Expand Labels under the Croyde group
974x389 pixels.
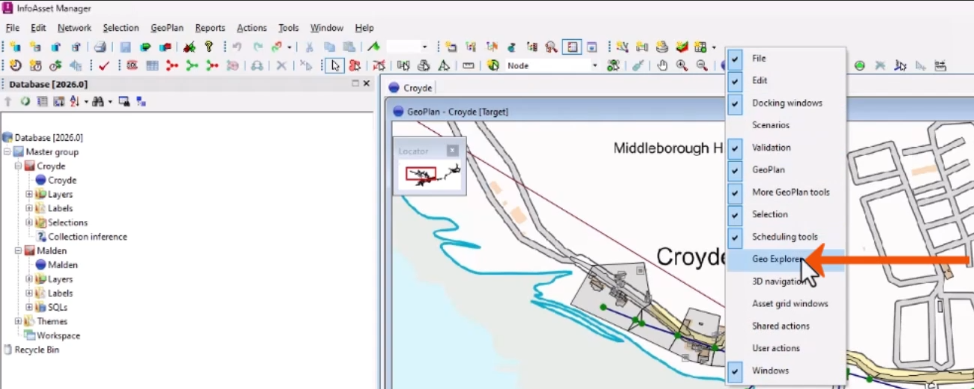(x=29, y=208)
